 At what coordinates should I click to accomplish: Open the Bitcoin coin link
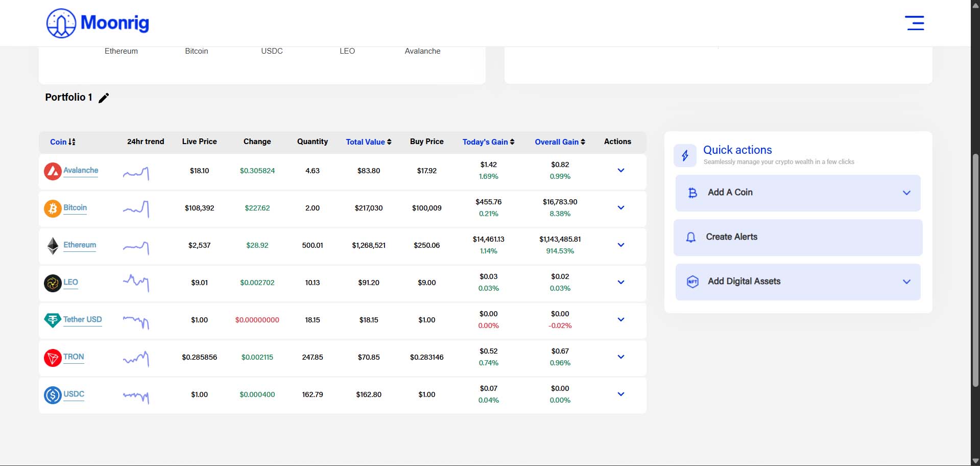75,207
